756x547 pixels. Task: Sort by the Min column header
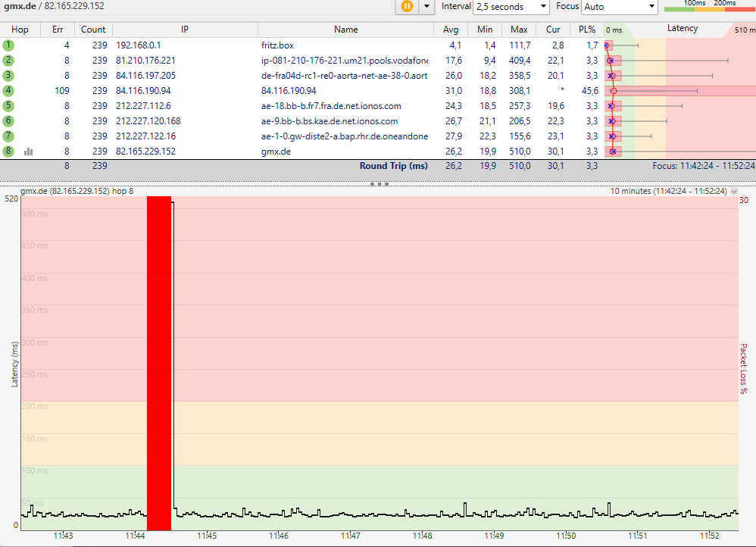coord(485,30)
